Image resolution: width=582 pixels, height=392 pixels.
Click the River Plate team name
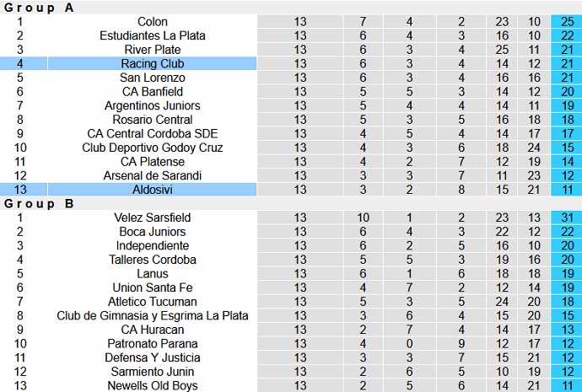pyautogui.click(x=152, y=50)
